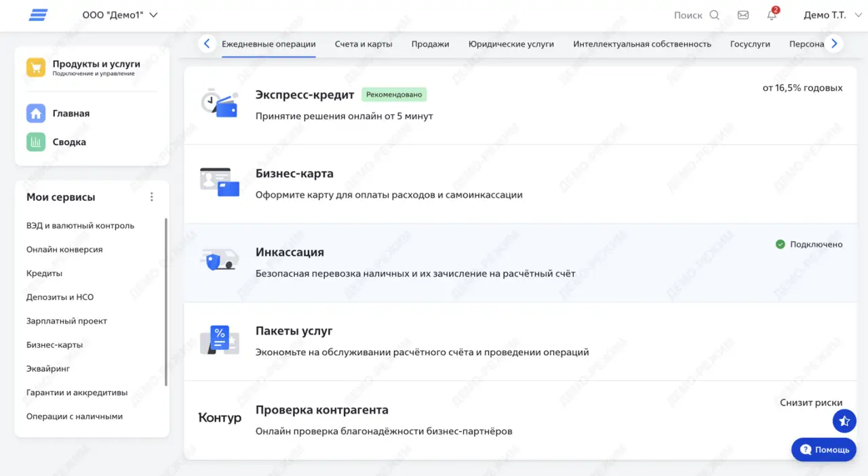Open Зарплатный проект in the sidebar
This screenshot has width=868, height=476.
tap(65, 320)
